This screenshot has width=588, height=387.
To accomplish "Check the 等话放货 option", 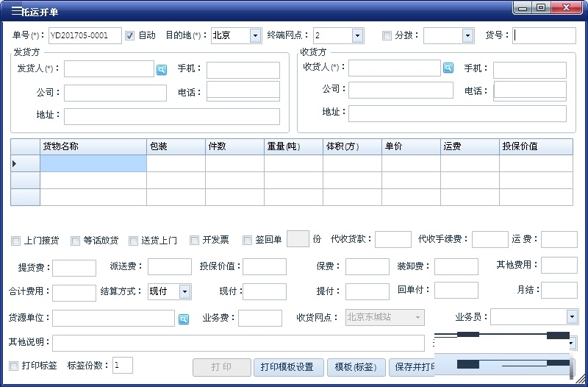I will pyautogui.click(x=76, y=241).
